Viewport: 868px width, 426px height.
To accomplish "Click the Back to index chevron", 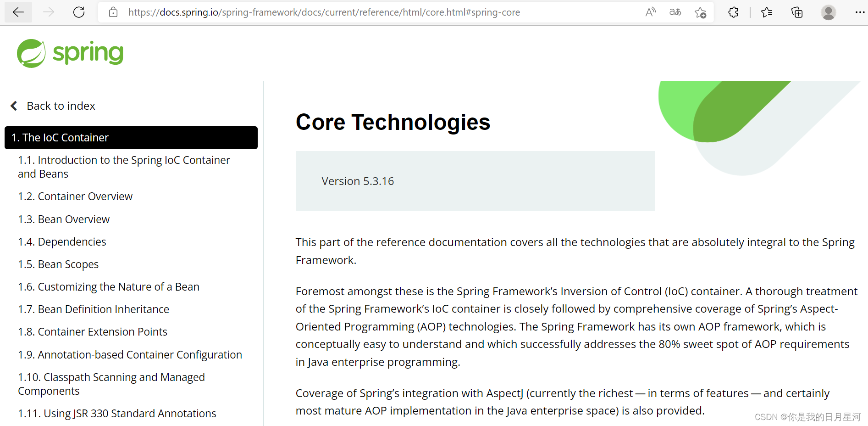I will tap(14, 106).
